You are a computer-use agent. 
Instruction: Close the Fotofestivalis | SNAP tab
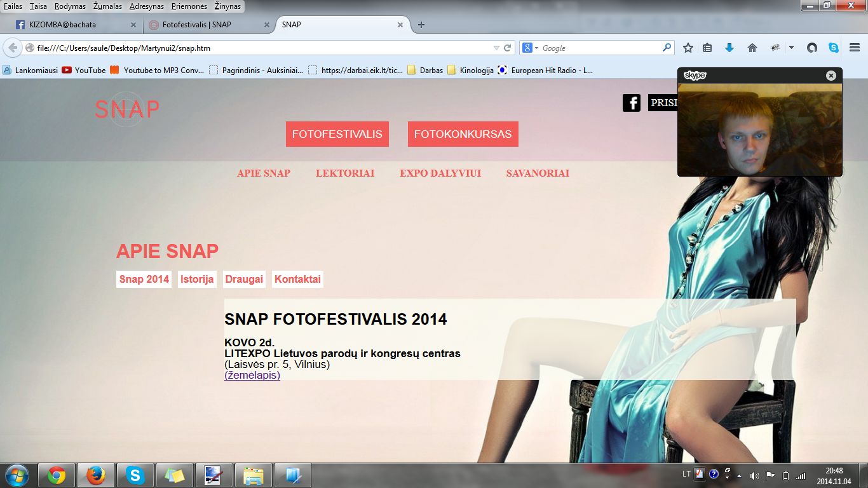coord(267,25)
